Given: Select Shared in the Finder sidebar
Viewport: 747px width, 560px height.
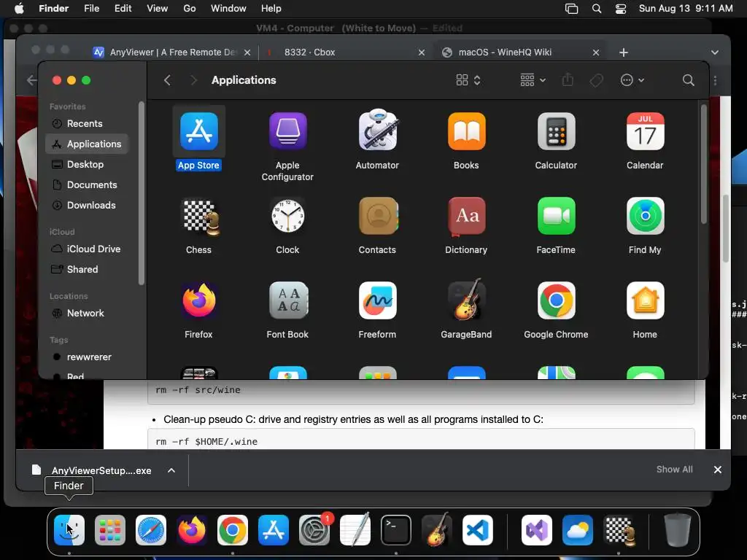Looking at the screenshot, I should click(x=86, y=270).
